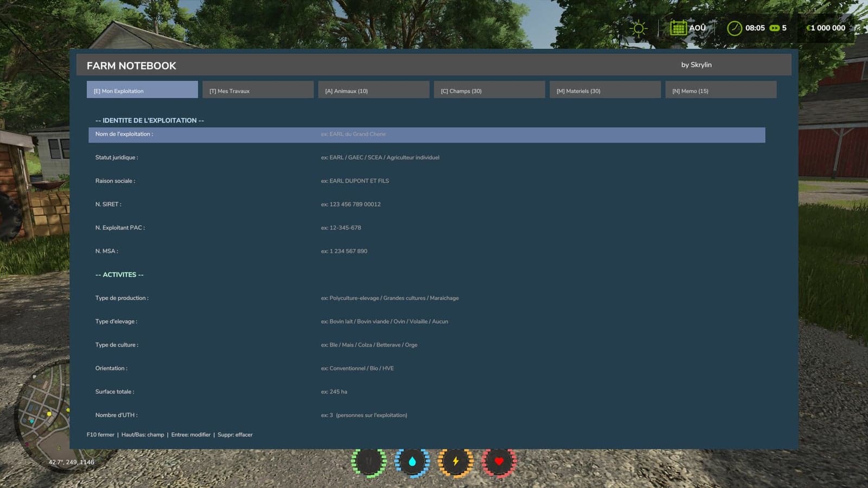
Task: Open the Champs (30) tab
Action: [489, 90]
